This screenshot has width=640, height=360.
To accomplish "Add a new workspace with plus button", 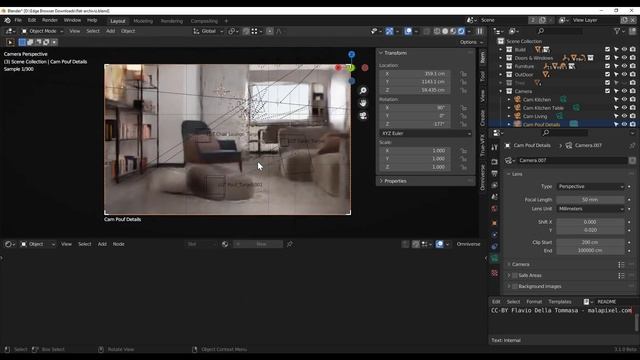I will click(x=226, y=21).
